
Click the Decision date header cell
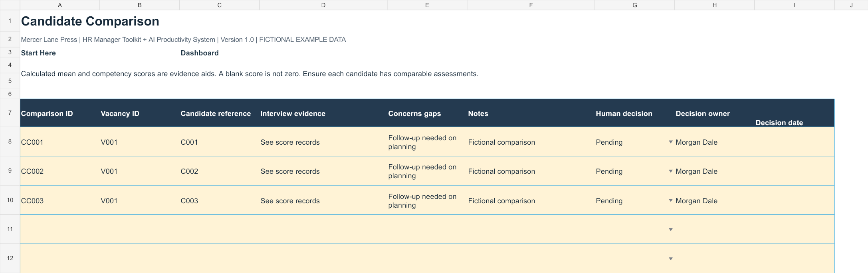[x=795, y=113]
